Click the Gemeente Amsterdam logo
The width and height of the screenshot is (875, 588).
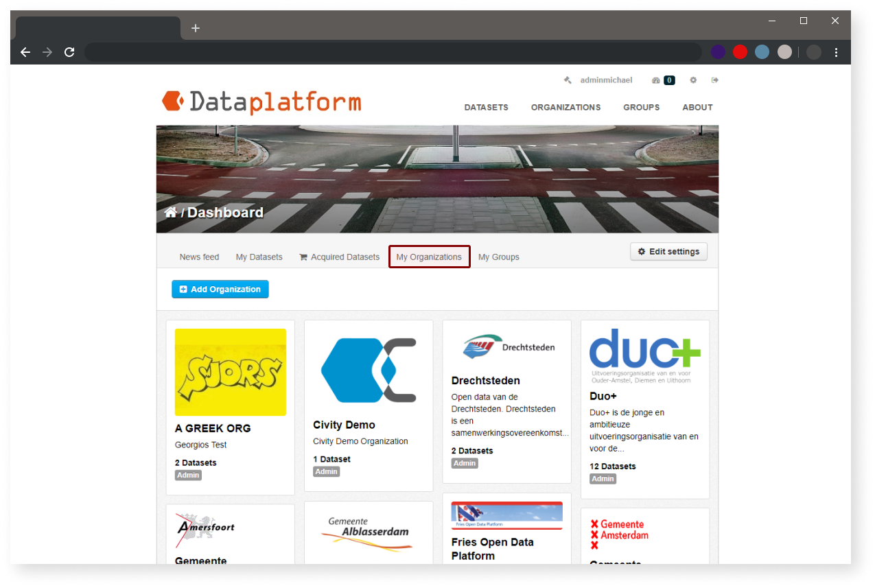coord(618,534)
